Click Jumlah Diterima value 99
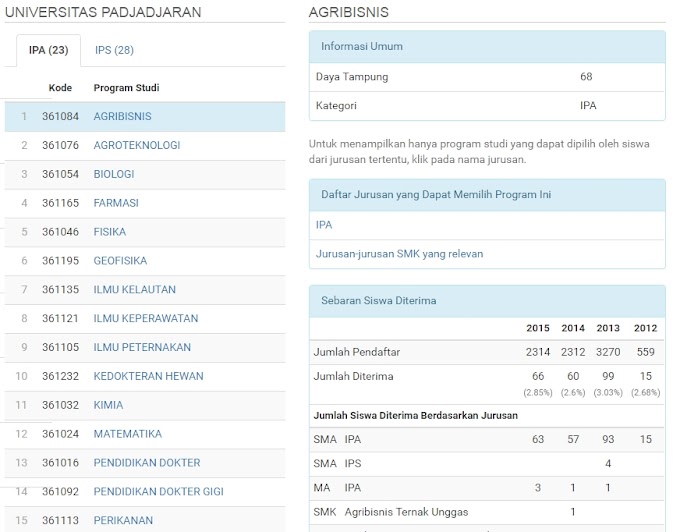The height and width of the screenshot is (532, 680). point(608,376)
